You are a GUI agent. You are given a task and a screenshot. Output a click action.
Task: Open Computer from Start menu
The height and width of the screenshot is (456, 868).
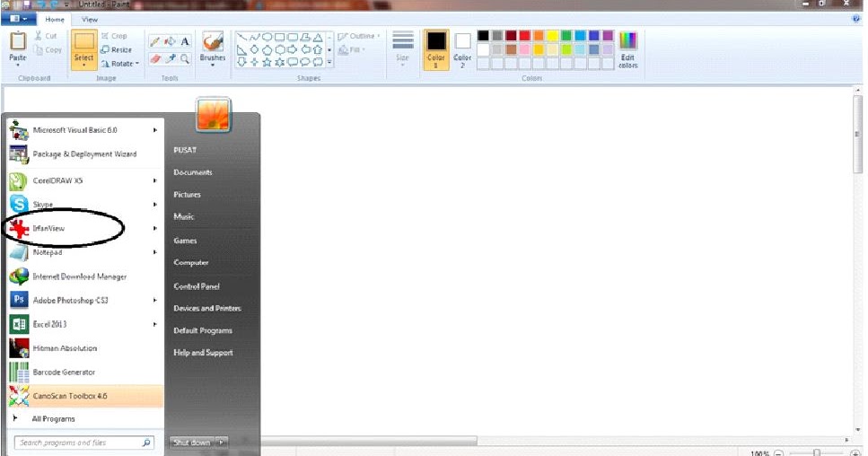point(191,262)
